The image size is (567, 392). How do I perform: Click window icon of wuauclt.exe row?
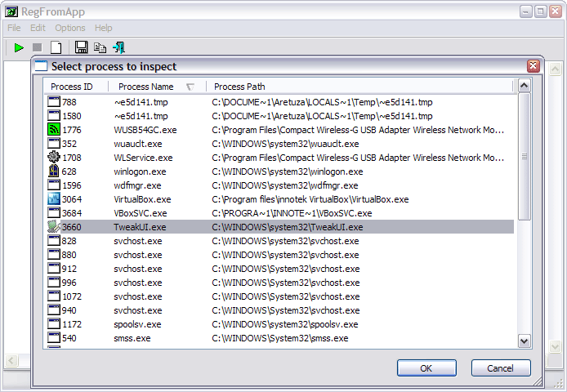point(54,143)
